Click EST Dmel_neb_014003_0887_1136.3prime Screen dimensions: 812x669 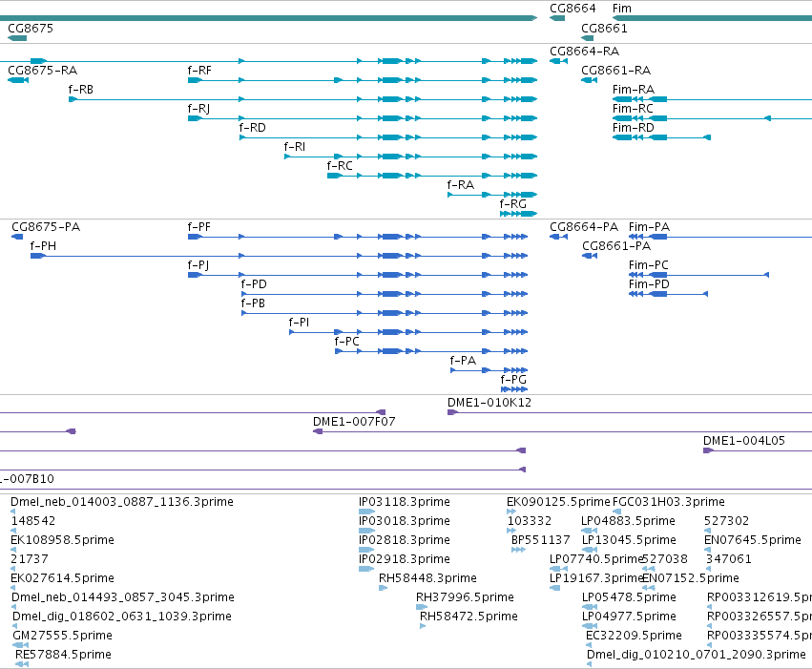pyautogui.click(x=122, y=502)
